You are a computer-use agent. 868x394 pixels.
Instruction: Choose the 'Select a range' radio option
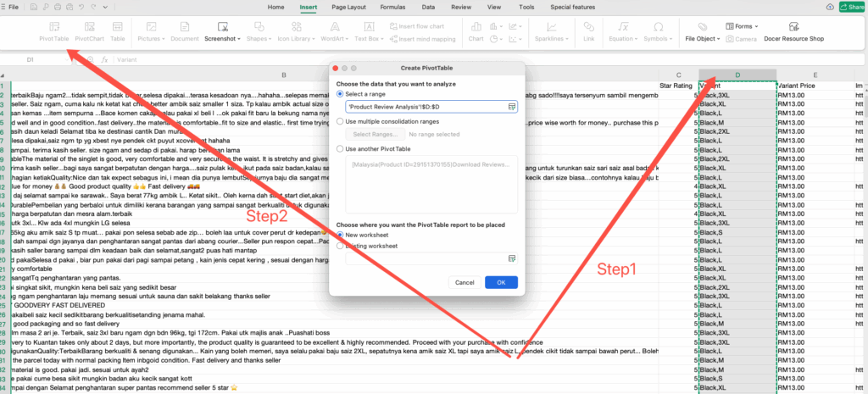pos(340,95)
